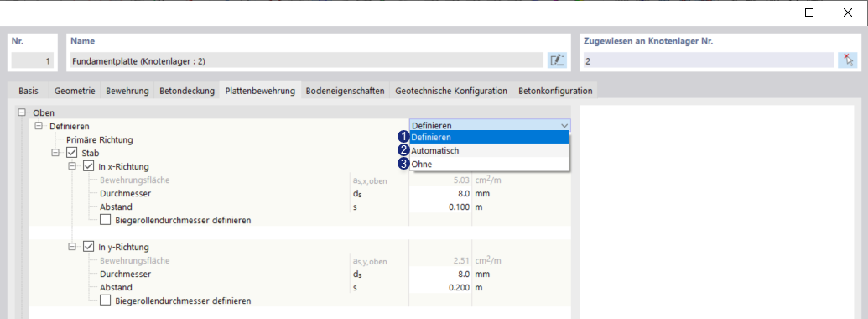Click Abstand label under y-Richtung

coord(116,287)
